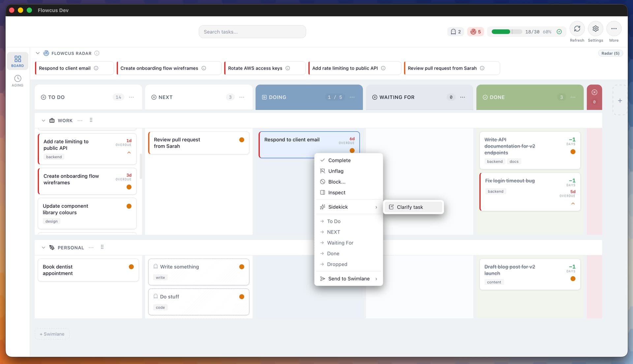
Task: Select Unflag in context menu
Action: click(x=336, y=171)
